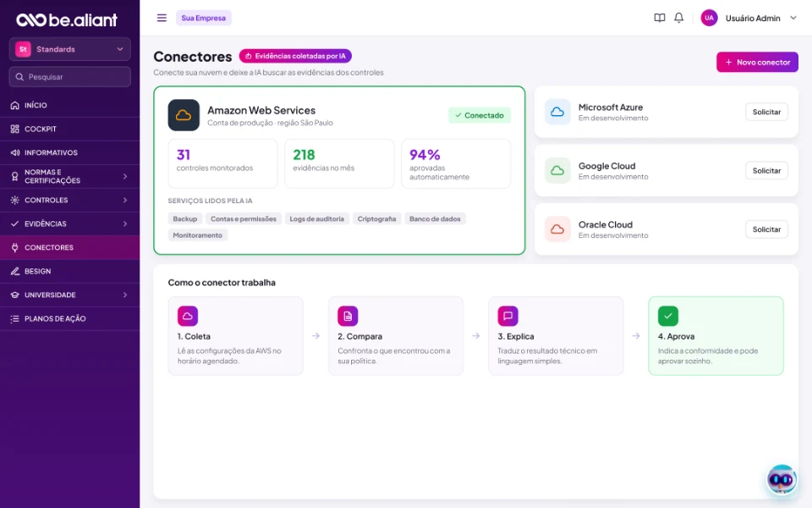This screenshot has height=508, width=812.
Task: Click the Aprova step checkmark icon
Action: coord(668,316)
